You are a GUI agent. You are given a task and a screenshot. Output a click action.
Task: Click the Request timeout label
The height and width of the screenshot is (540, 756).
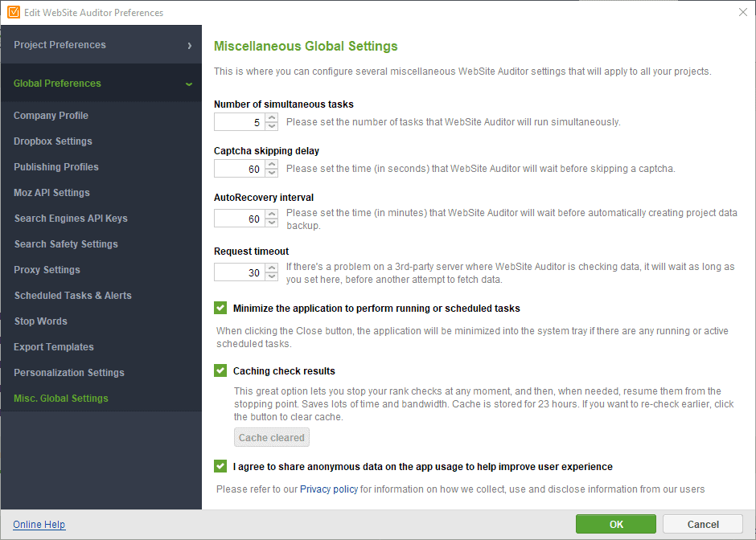tap(251, 252)
